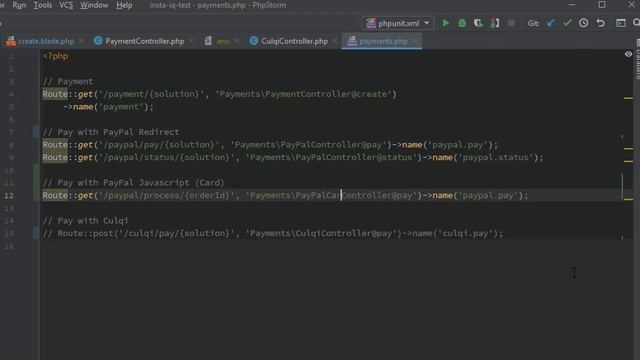Click warning stripe marker beside line 4

point(629,98)
